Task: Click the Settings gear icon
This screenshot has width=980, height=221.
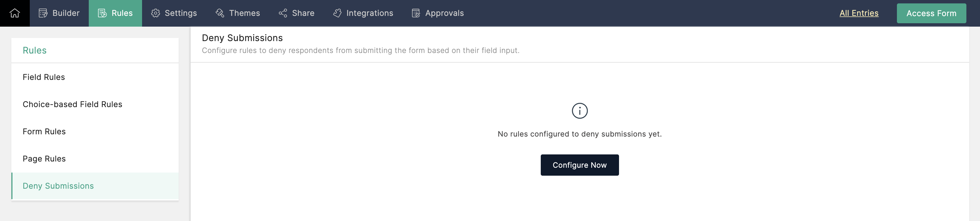Action: (155, 13)
